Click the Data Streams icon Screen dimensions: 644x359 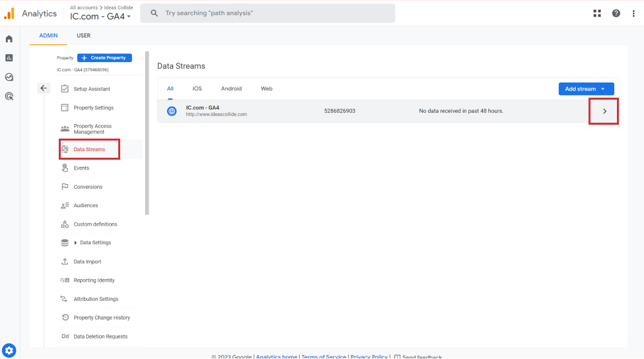65,149
